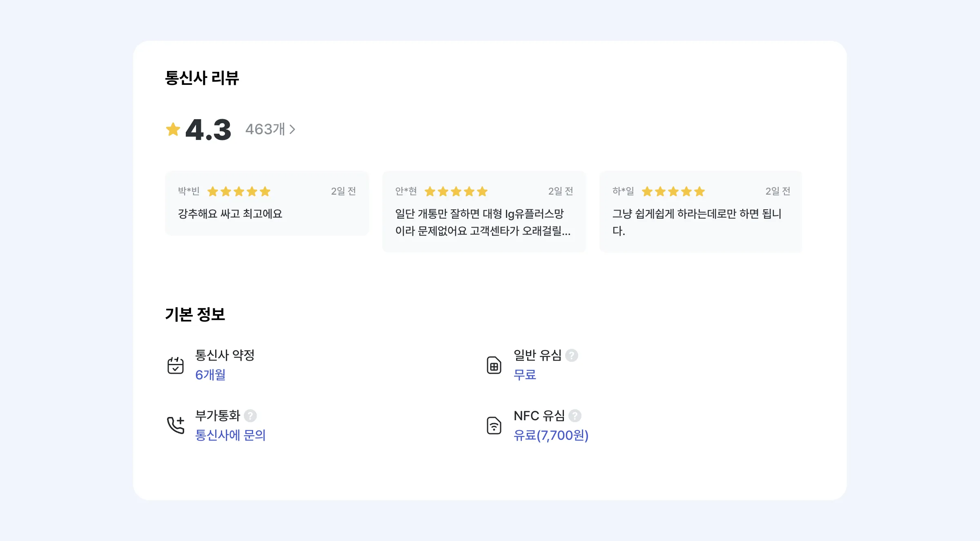Click the 무료 general SIM price
The height and width of the screenshot is (541, 980).
[x=525, y=375]
